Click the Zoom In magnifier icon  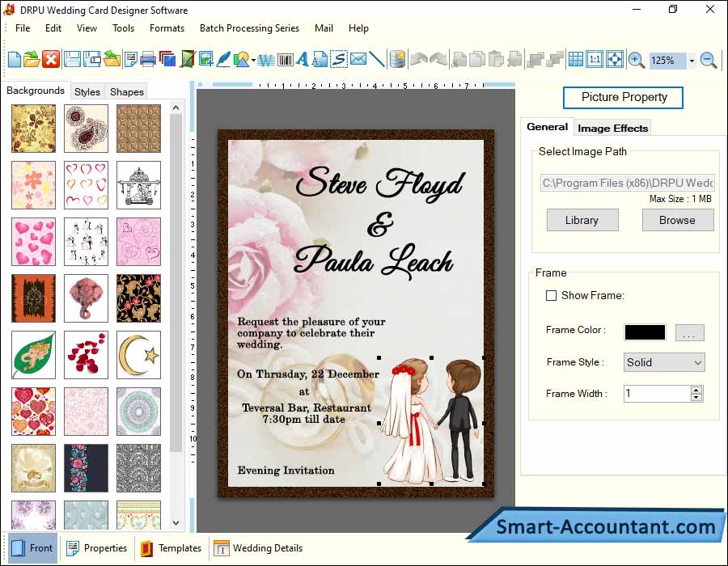point(636,60)
